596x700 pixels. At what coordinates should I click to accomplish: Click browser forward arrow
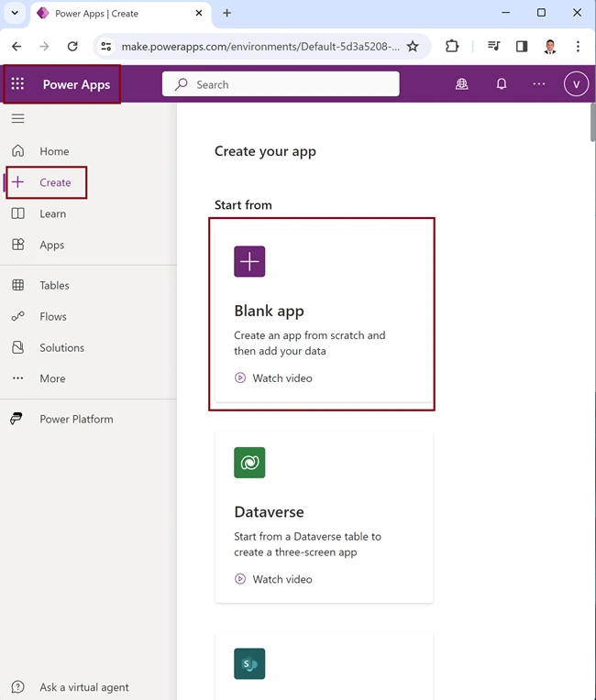point(44,46)
